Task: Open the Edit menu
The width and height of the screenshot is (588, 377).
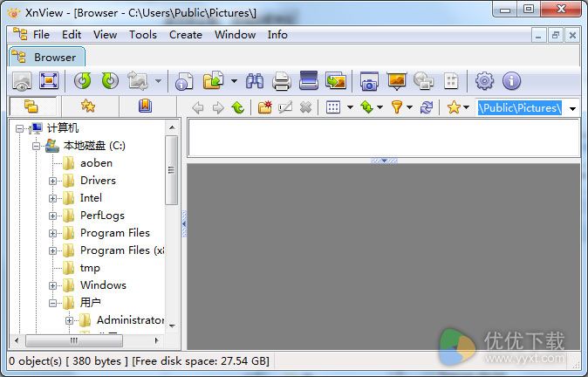Action: coord(72,35)
